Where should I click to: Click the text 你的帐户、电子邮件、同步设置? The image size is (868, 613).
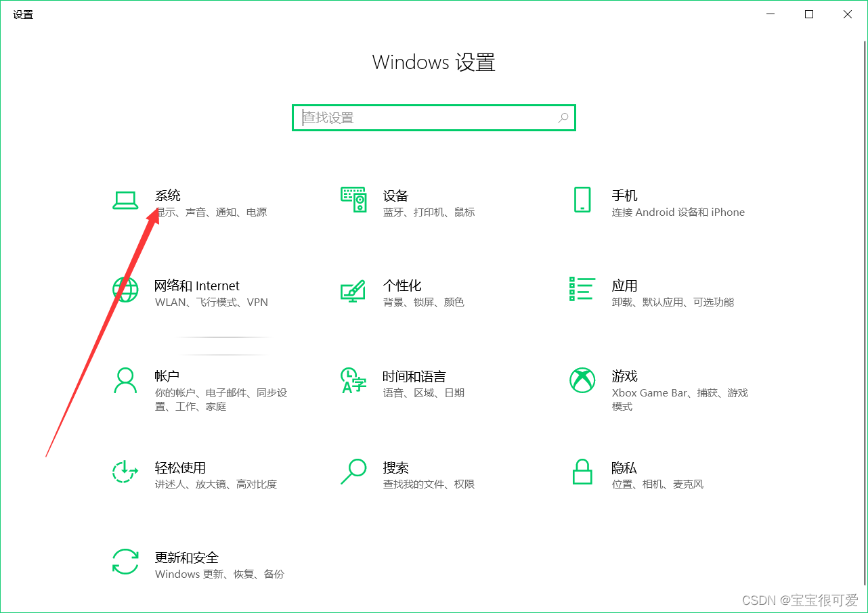click(221, 399)
